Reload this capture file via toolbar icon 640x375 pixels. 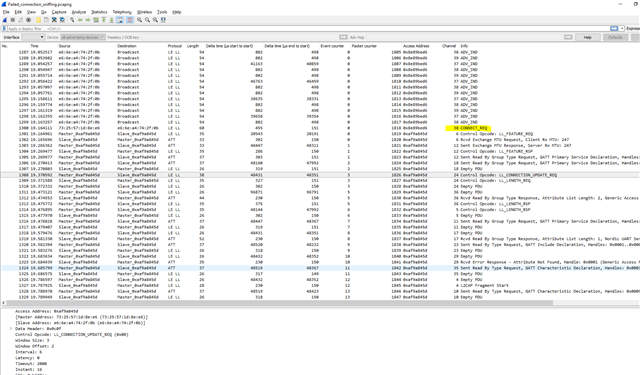pos(62,20)
